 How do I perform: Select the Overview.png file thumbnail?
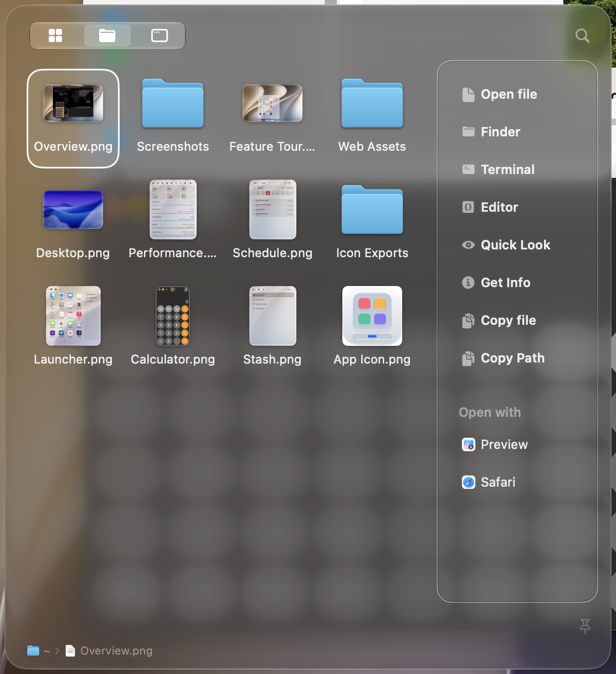(73, 103)
